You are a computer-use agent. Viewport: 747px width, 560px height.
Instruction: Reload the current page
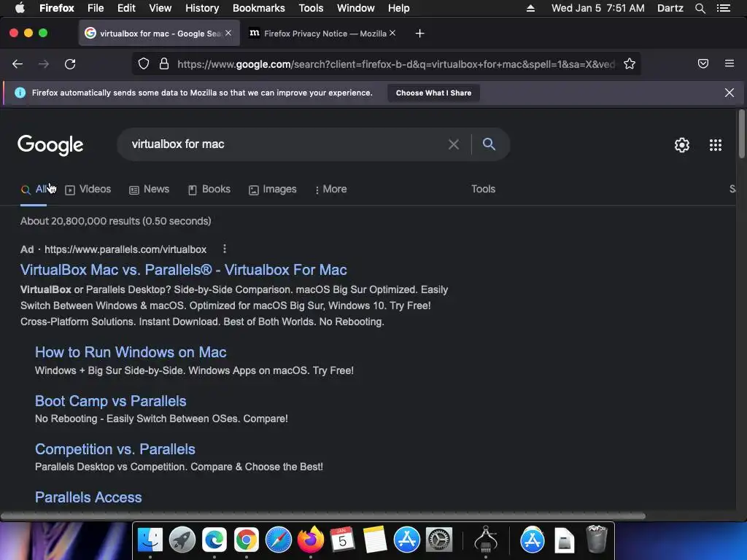[x=70, y=64]
